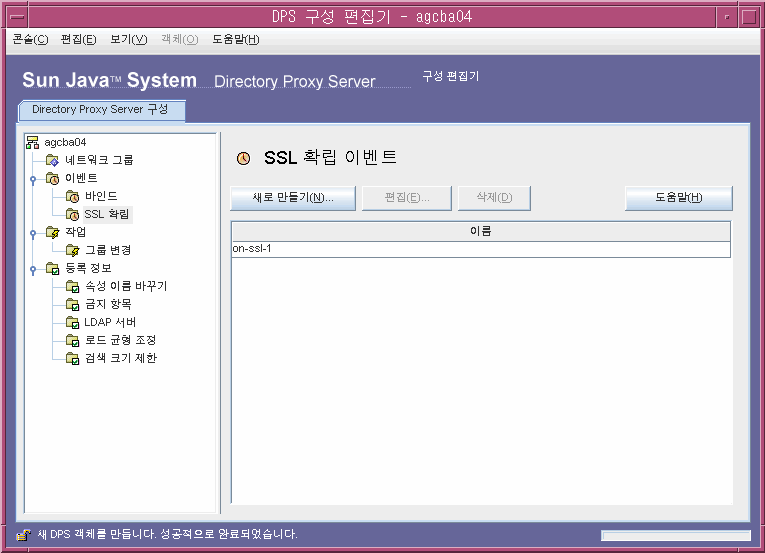The height and width of the screenshot is (553, 765).
Task: Open the 편집(E) menu
Action: [78, 40]
